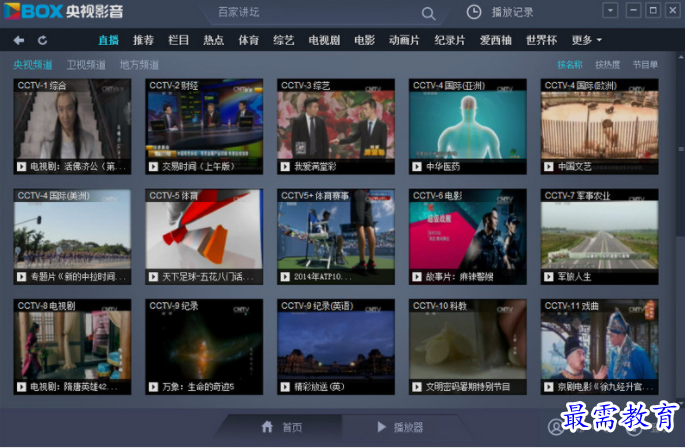Play icon beside 万象:生命的奇迹5
Screen dimensions: 685x448
(x=153, y=387)
